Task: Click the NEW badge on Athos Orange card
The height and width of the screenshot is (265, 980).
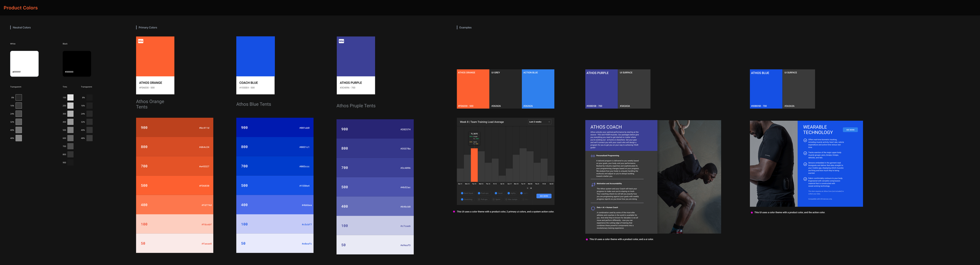Action: pyautogui.click(x=141, y=41)
